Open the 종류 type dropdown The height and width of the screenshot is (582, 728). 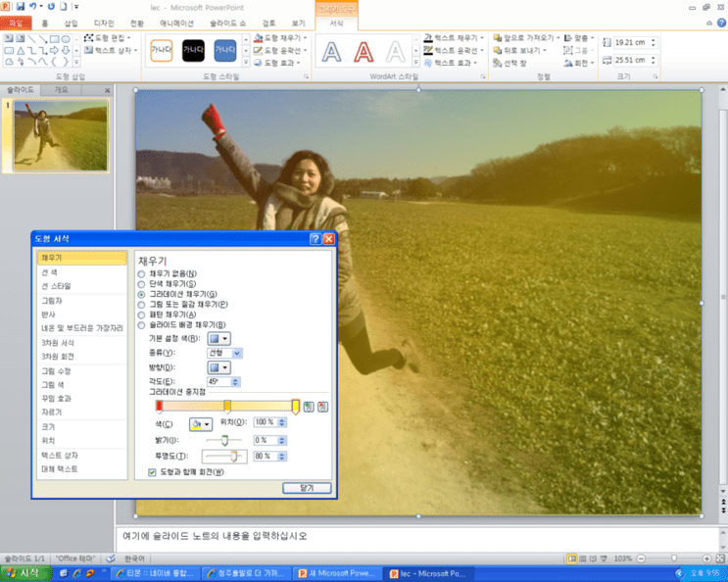pyautogui.click(x=224, y=353)
